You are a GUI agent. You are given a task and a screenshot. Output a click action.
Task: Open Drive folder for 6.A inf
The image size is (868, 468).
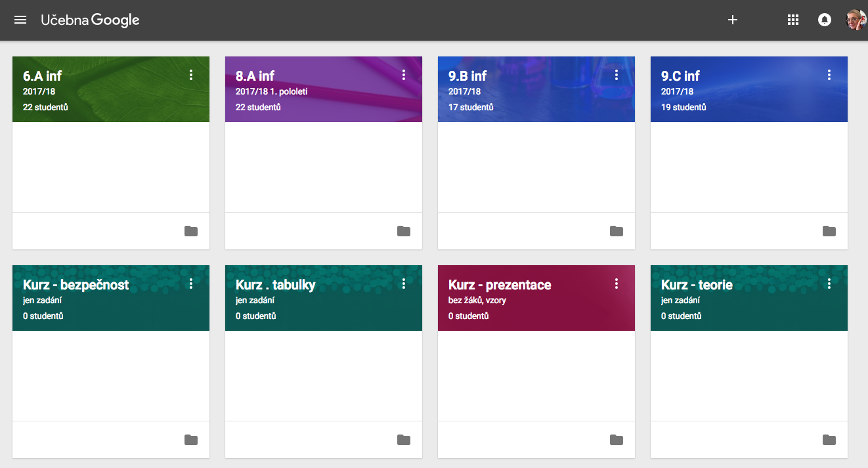tap(191, 231)
